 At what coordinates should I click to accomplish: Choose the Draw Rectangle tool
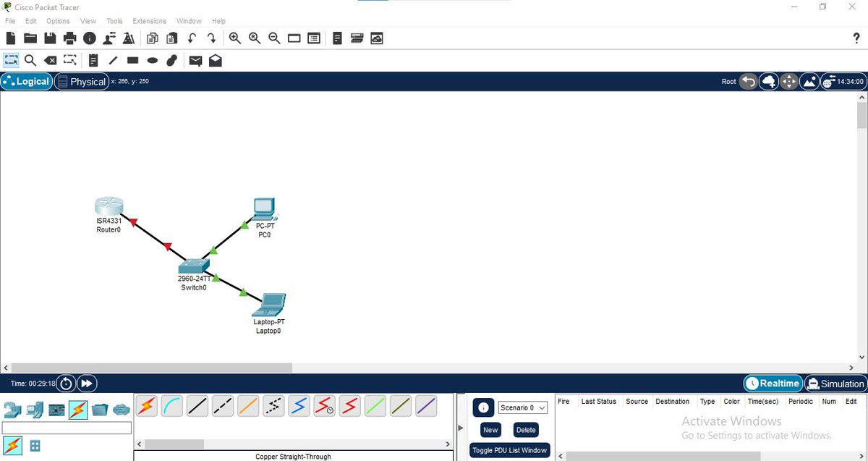point(133,60)
